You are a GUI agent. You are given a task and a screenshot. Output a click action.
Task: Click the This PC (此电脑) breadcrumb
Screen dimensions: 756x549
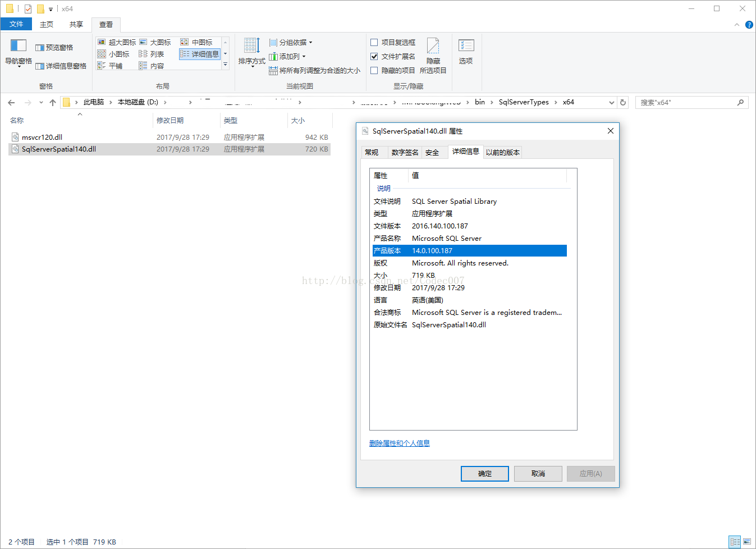[x=94, y=102]
